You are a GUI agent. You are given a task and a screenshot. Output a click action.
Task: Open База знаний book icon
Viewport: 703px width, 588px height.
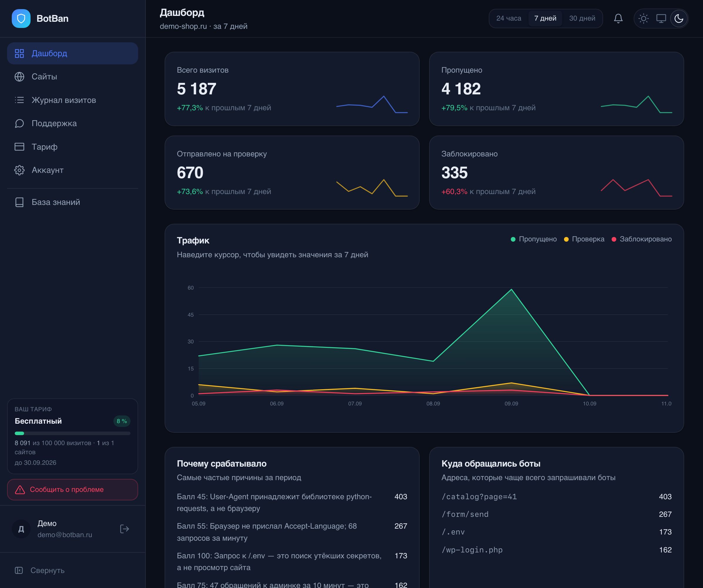coord(19,202)
